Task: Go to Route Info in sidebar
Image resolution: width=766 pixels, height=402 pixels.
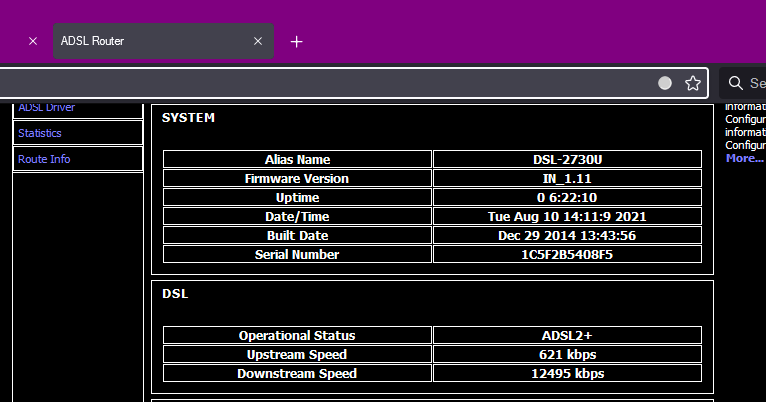Action: tap(44, 159)
